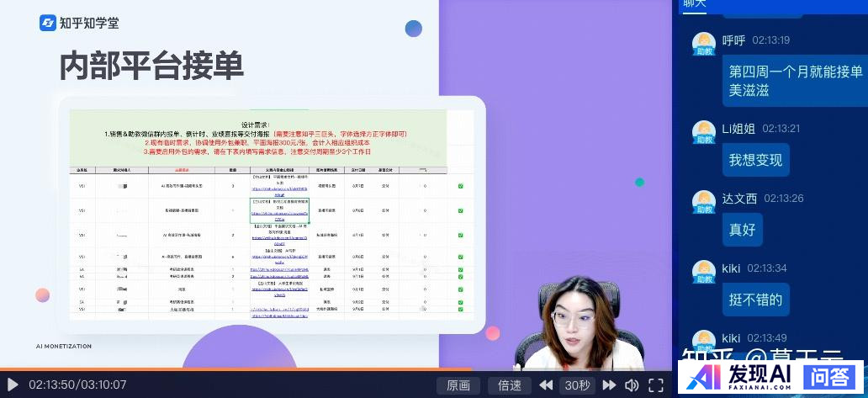The height and width of the screenshot is (398, 868).
Task: Select the message 第四周一个月就能接单美滋滋
Action: [795, 81]
